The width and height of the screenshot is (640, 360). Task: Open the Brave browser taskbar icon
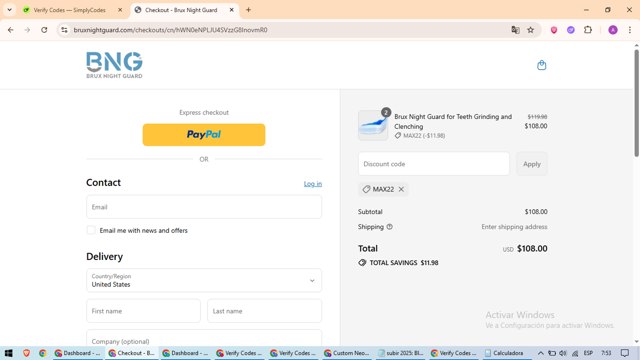[27, 353]
